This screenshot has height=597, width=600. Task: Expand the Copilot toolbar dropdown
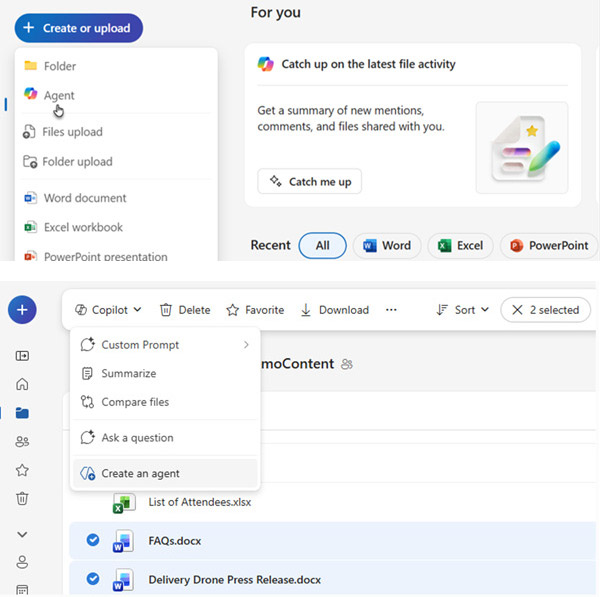coord(108,310)
